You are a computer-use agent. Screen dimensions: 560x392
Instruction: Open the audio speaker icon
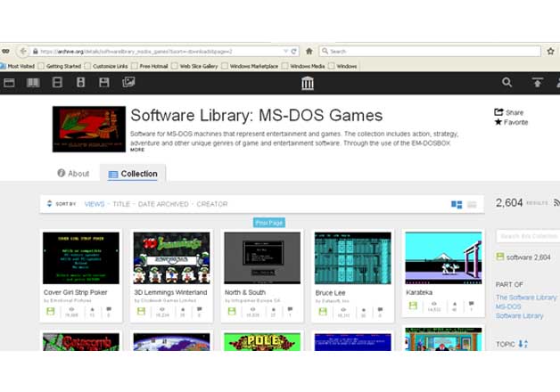(81, 82)
